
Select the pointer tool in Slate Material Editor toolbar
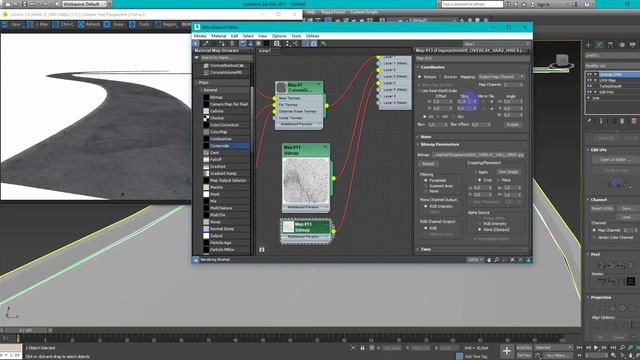pyautogui.click(x=196, y=44)
